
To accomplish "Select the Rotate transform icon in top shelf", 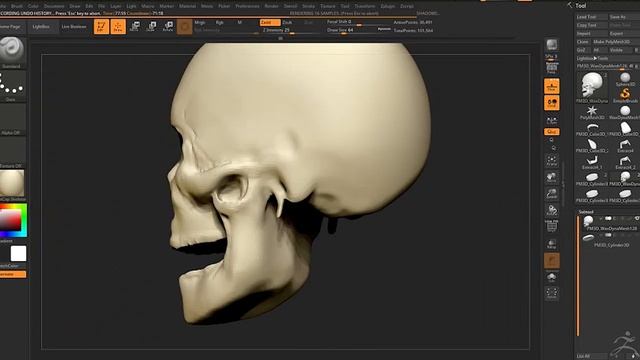I will (168, 27).
